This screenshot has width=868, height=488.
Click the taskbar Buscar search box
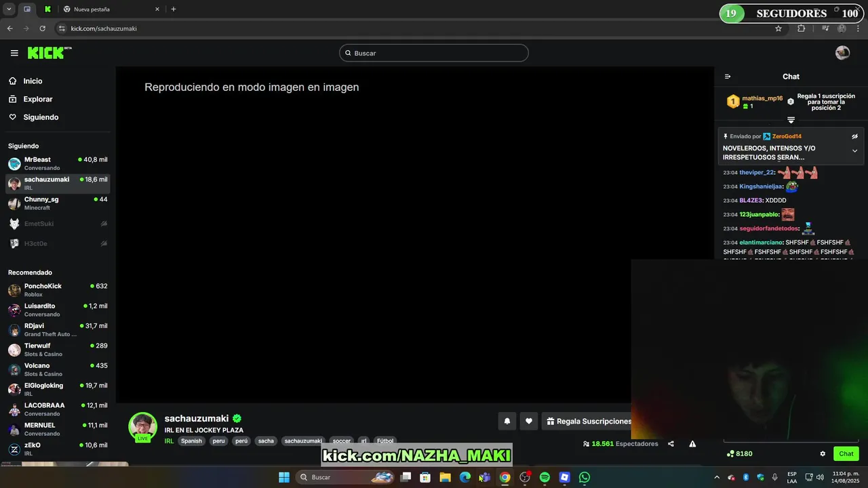click(346, 477)
